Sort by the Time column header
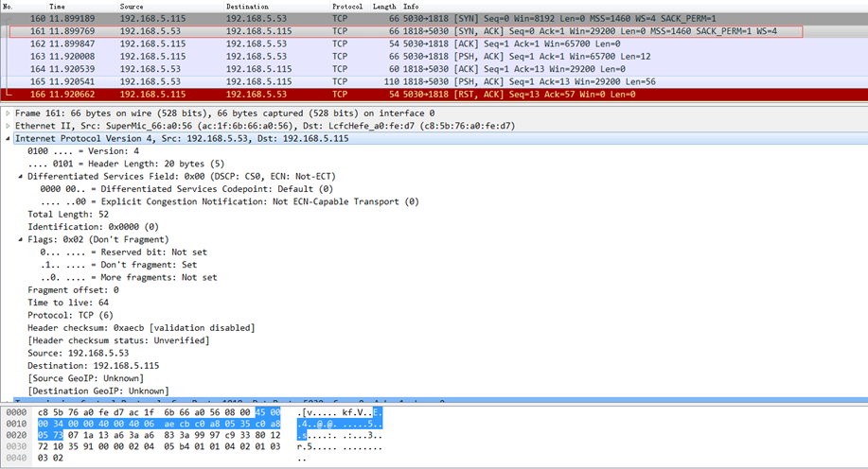 tap(57, 6)
